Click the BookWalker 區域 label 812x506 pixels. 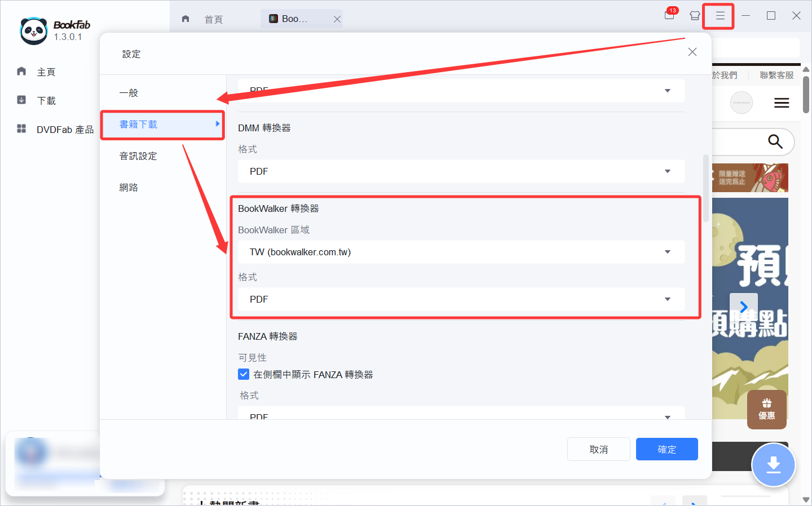(274, 230)
